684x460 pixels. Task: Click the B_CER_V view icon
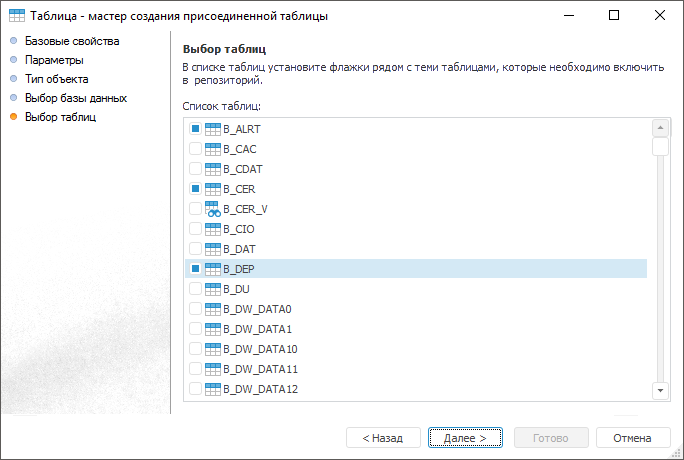pos(212,209)
